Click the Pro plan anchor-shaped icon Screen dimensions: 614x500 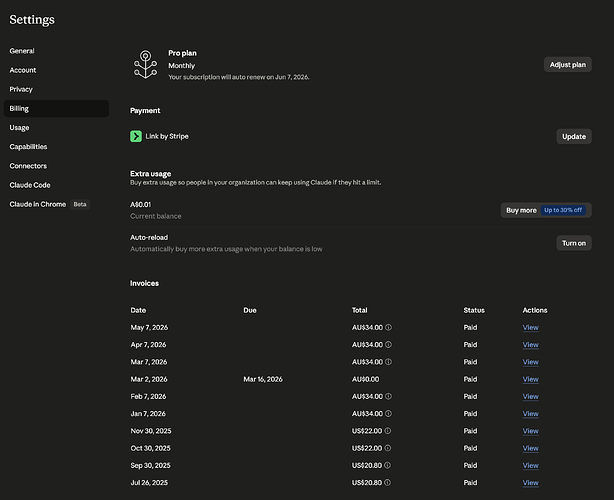(146, 65)
